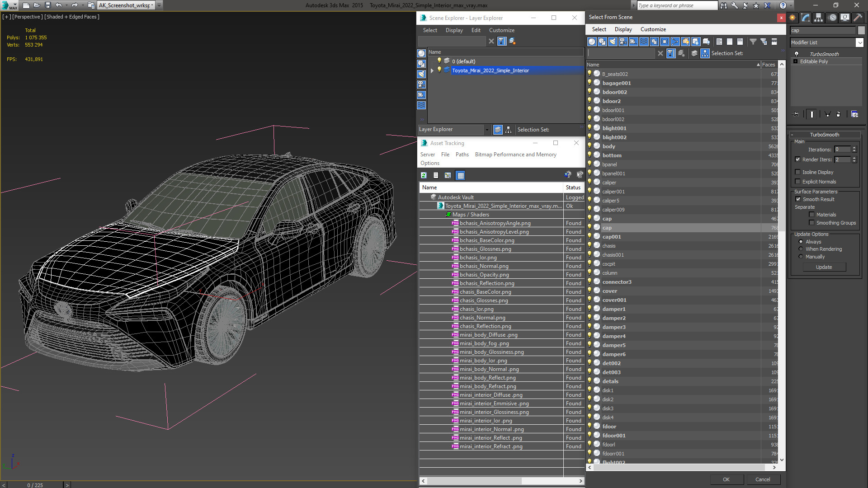Open Customize menu in Scene Explorer

point(501,30)
